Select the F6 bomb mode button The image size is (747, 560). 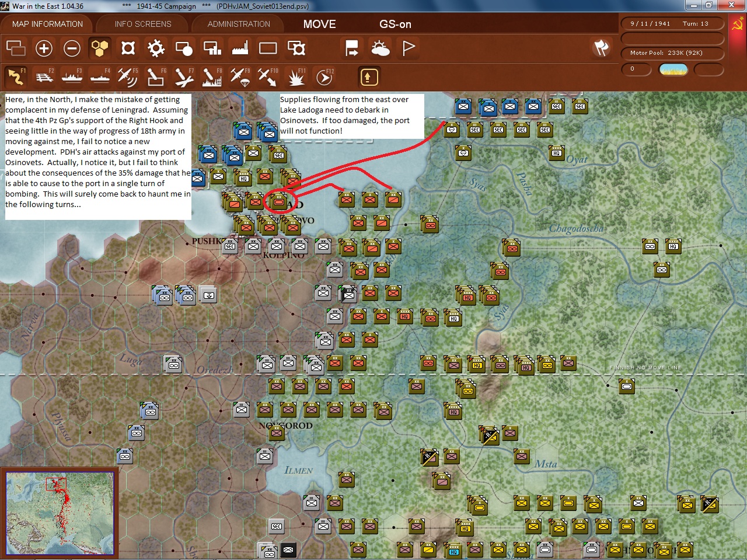[156, 77]
